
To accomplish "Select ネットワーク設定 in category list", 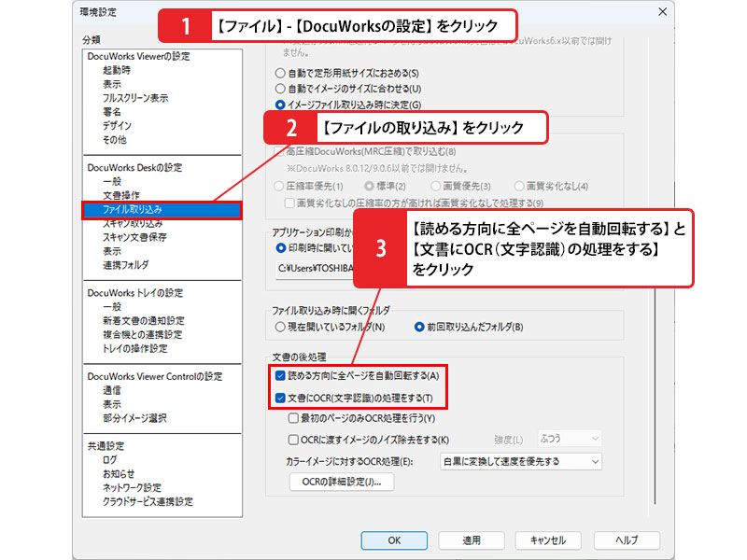I will (x=132, y=487).
